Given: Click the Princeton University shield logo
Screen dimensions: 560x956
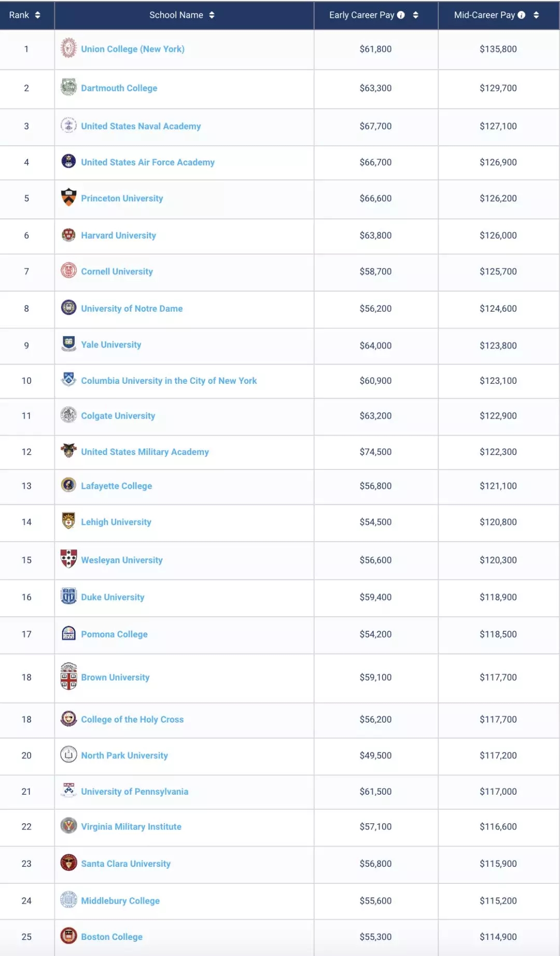Looking at the screenshot, I should (68, 198).
